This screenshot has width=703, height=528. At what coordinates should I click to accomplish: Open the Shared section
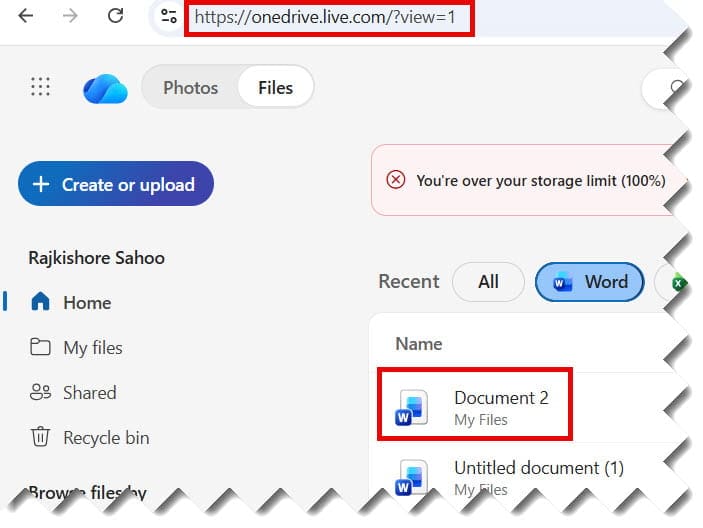tap(90, 393)
